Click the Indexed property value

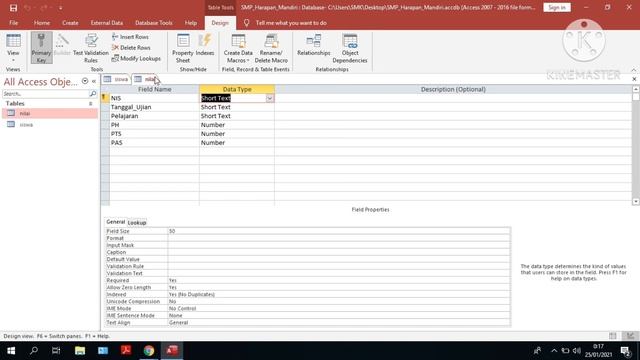339,294
